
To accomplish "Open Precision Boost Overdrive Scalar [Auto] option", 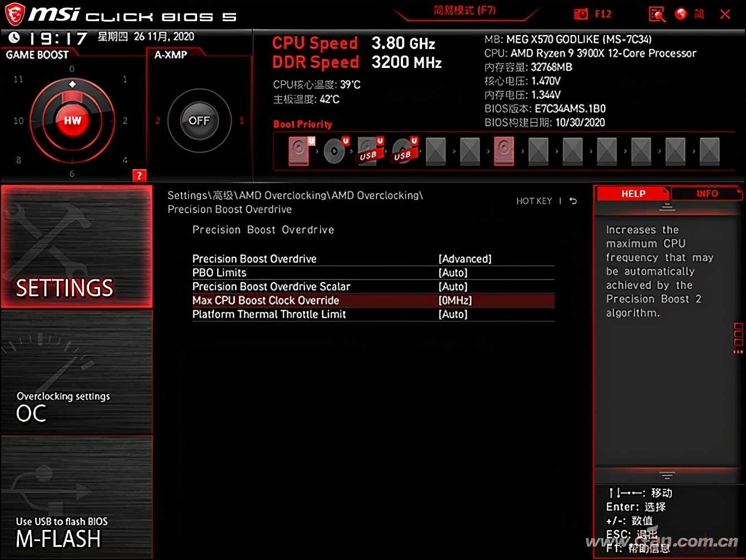I will point(453,287).
